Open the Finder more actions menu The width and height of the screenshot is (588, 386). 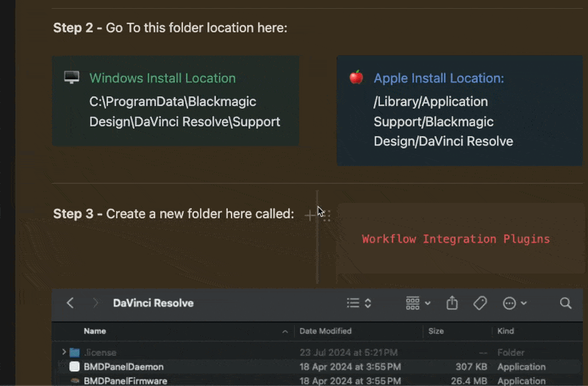pos(514,303)
